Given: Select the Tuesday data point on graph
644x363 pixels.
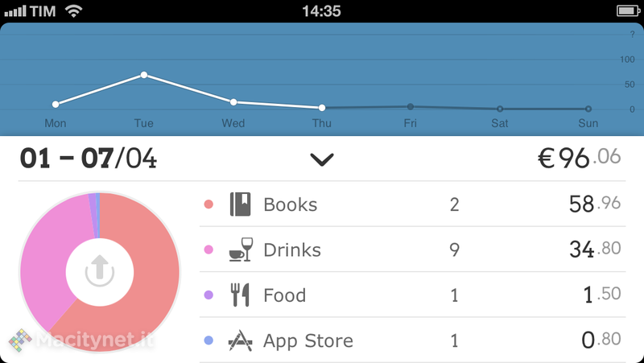Looking at the screenshot, I should [144, 75].
